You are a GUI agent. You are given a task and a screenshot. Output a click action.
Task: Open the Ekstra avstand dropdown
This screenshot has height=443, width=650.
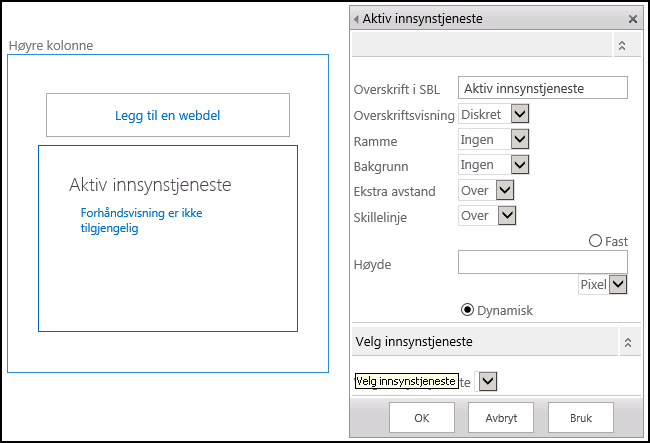click(486, 190)
